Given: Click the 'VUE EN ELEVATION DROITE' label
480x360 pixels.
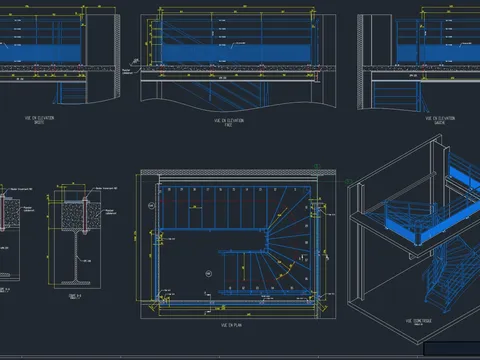Looking at the screenshot, I should [x=39, y=120].
